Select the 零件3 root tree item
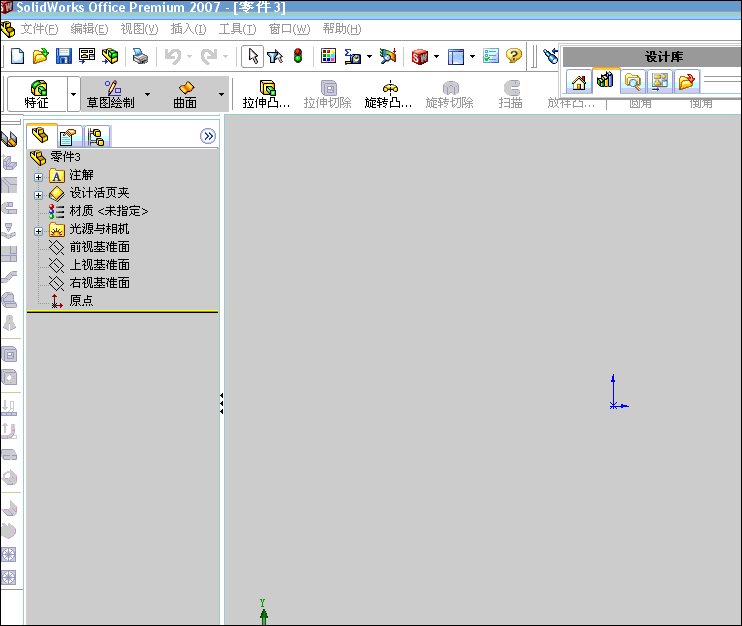 click(55, 157)
